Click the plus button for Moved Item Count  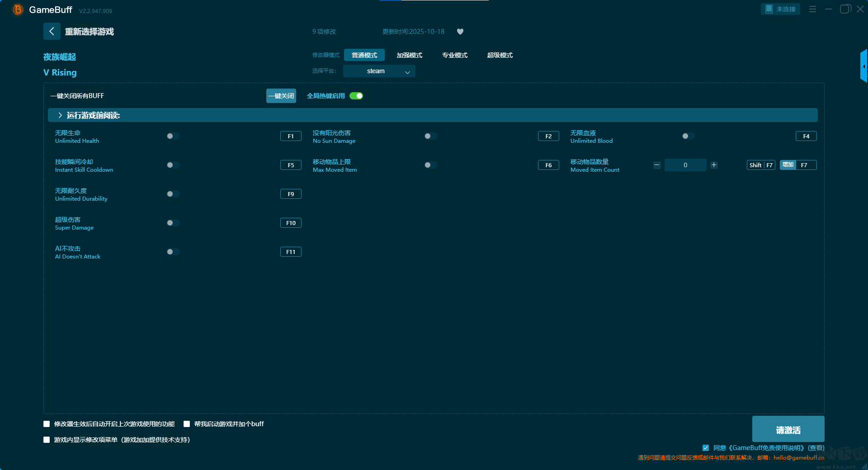[x=714, y=165]
